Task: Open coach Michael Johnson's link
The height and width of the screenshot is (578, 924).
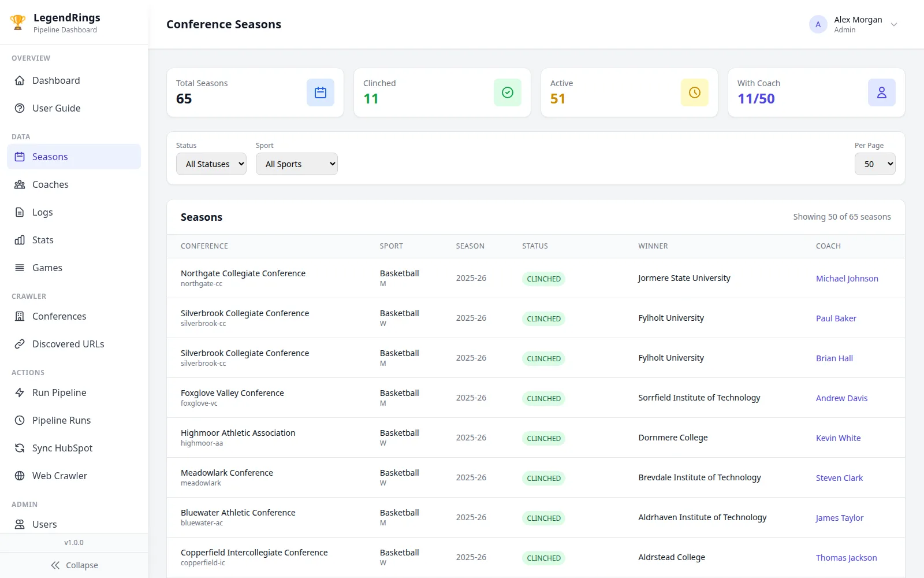Action: 847,279
